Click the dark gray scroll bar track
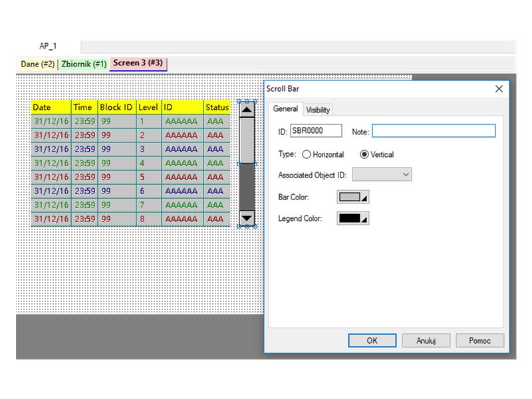Screen dimensions: 532x399 247,187
